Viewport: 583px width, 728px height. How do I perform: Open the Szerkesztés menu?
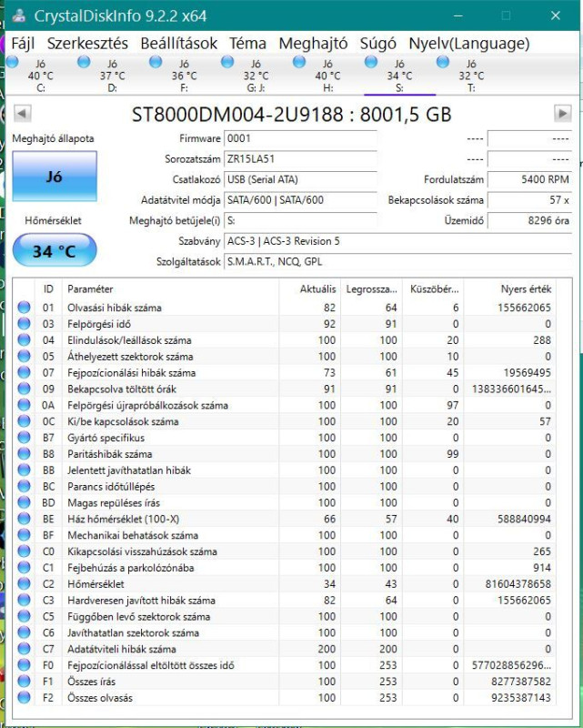tap(87, 44)
